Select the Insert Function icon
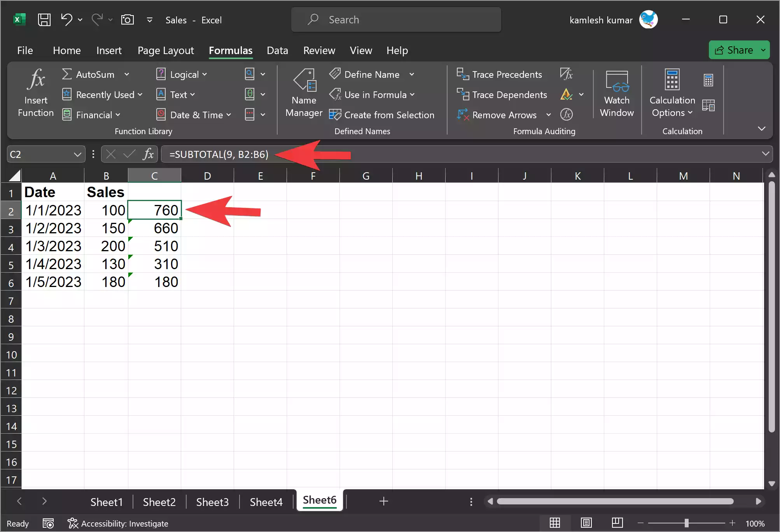Image resolution: width=780 pixels, height=532 pixels. (x=35, y=93)
